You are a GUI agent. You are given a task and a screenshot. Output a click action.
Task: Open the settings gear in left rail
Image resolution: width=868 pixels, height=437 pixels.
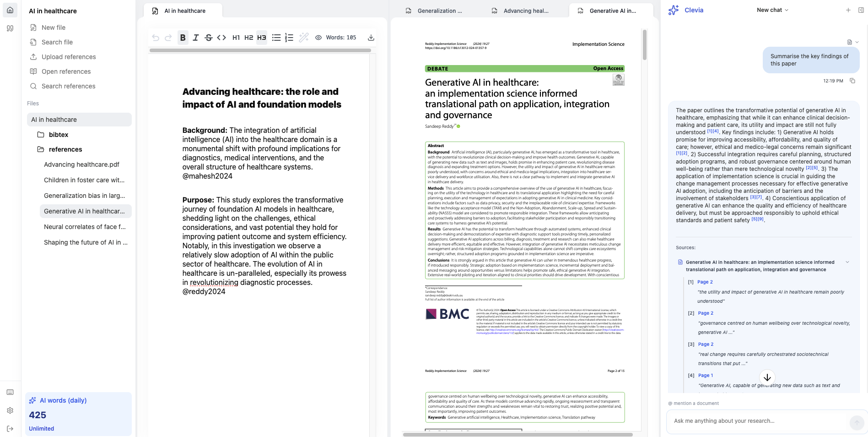(x=10, y=410)
